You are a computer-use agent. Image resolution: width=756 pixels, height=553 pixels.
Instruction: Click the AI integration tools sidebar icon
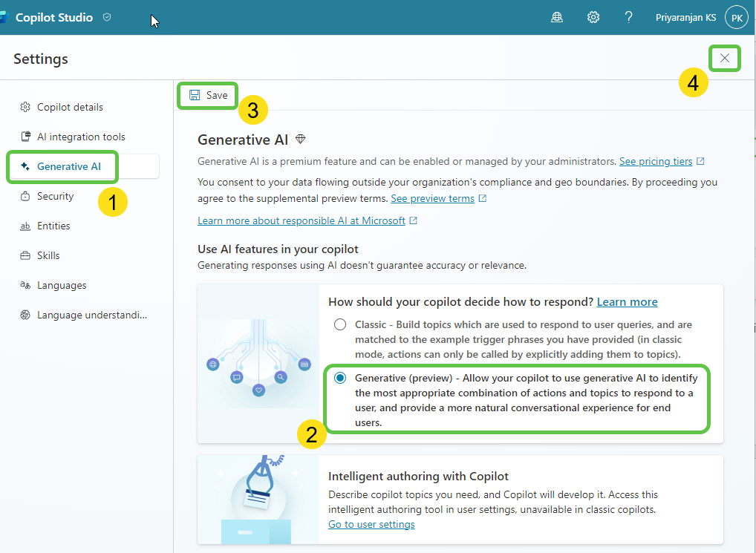point(23,137)
